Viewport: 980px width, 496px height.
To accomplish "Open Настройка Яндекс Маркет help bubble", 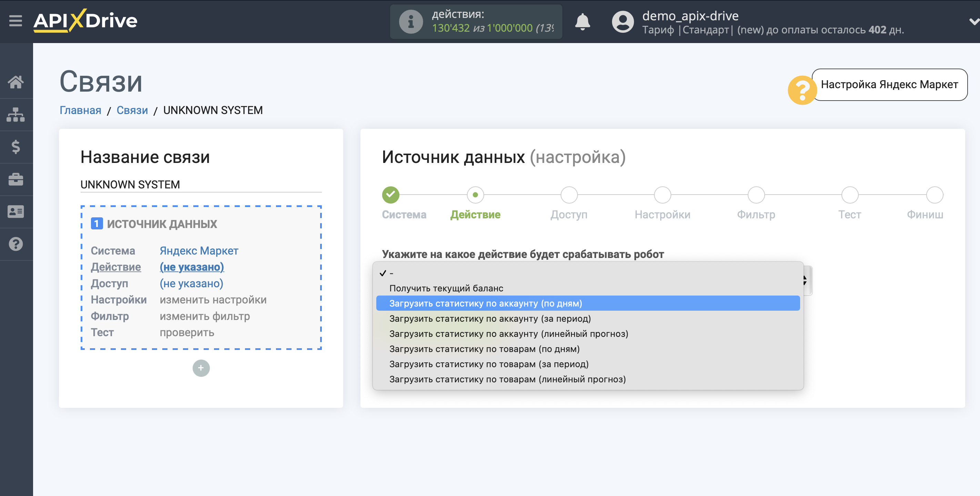I will 889,84.
